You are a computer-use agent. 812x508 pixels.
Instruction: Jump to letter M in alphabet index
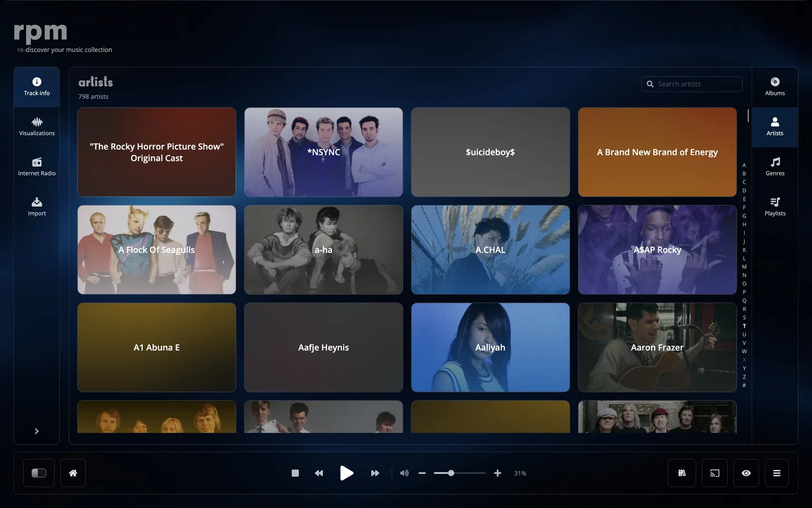click(744, 267)
